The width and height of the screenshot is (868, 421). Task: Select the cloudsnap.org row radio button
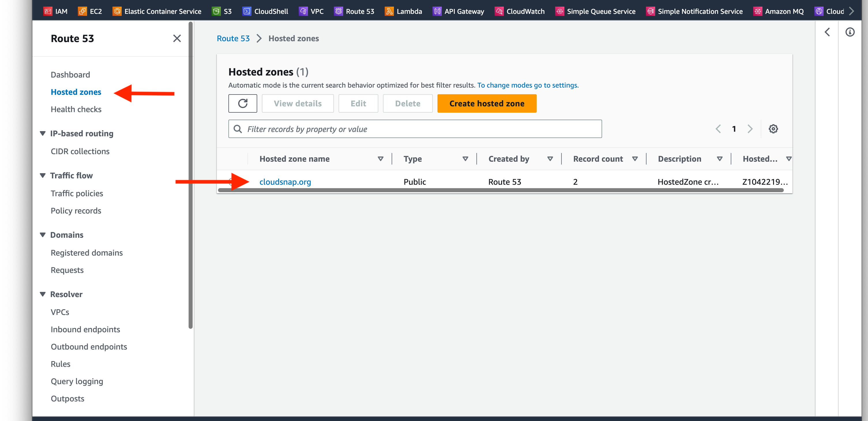pos(232,182)
